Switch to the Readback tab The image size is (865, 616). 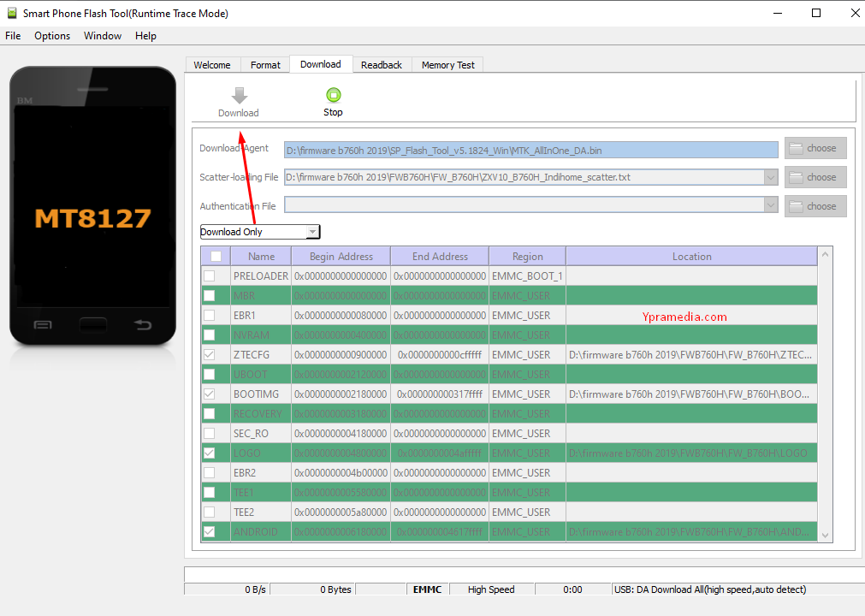tap(381, 65)
